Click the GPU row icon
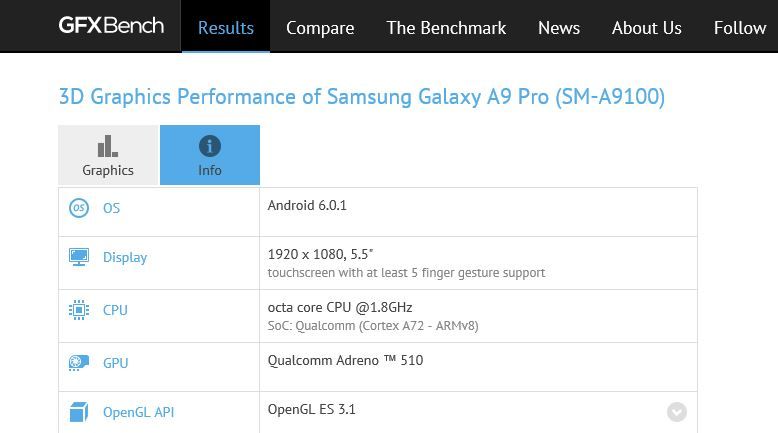Screen dimensions: 778x433 (79, 363)
